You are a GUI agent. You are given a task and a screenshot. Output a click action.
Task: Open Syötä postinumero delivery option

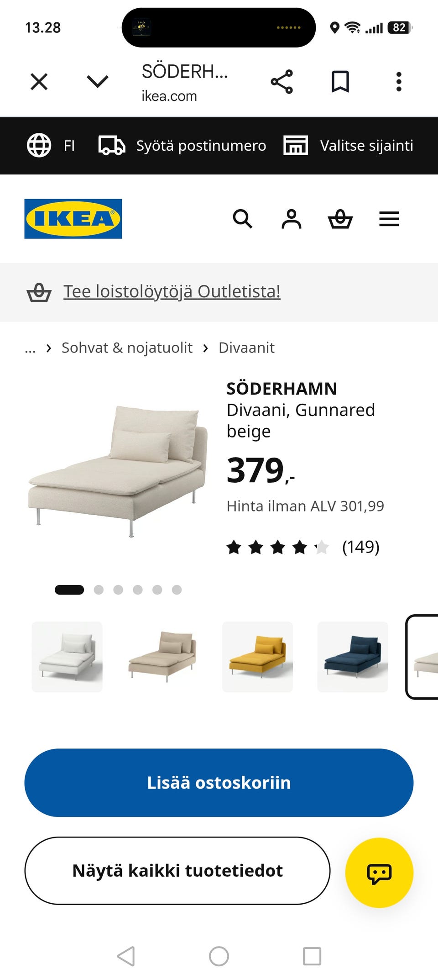pyautogui.click(x=182, y=146)
